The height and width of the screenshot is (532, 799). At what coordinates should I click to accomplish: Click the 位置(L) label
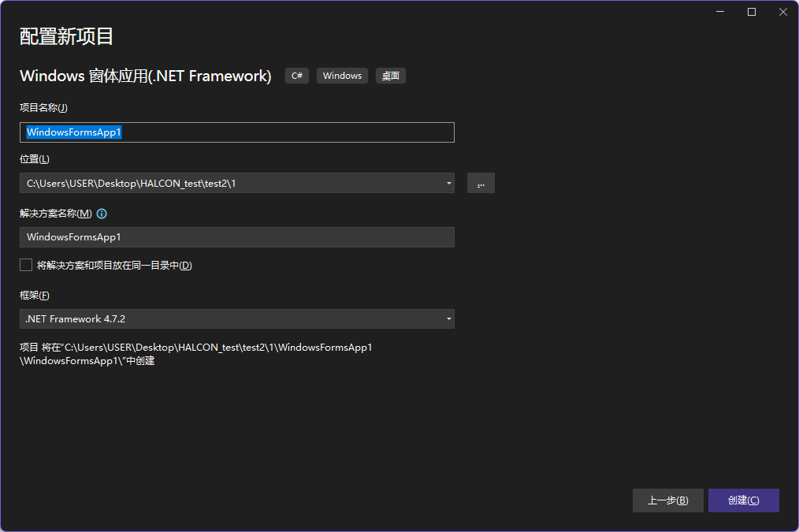click(x=35, y=159)
